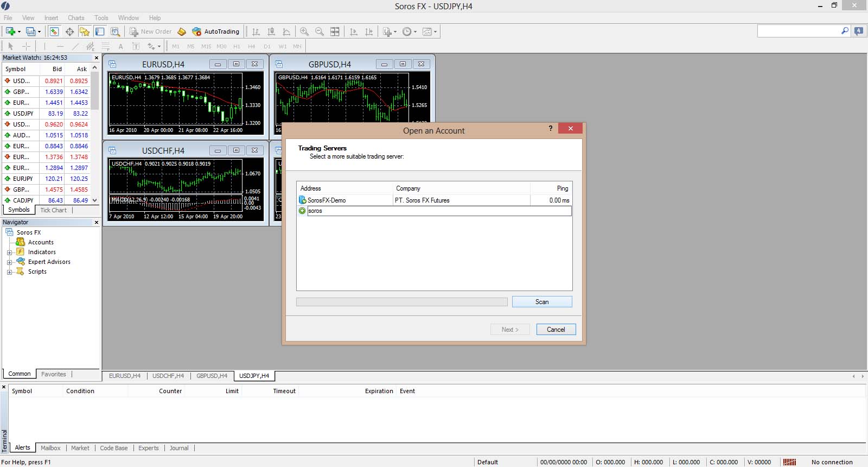Open the Templates dropdown arrow
The height and width of the screenshot is (467, 868).
point(435,31)
